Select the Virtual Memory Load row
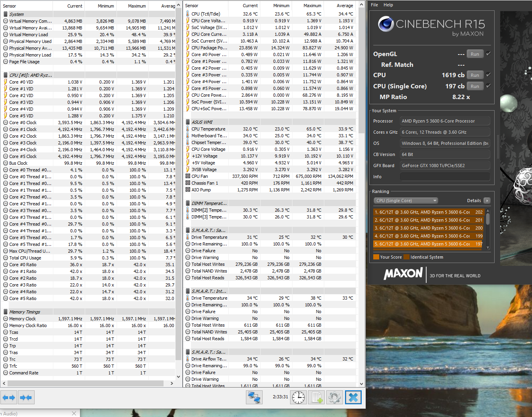Viewport: 532px width, 417px height. [x=88, y=35]
